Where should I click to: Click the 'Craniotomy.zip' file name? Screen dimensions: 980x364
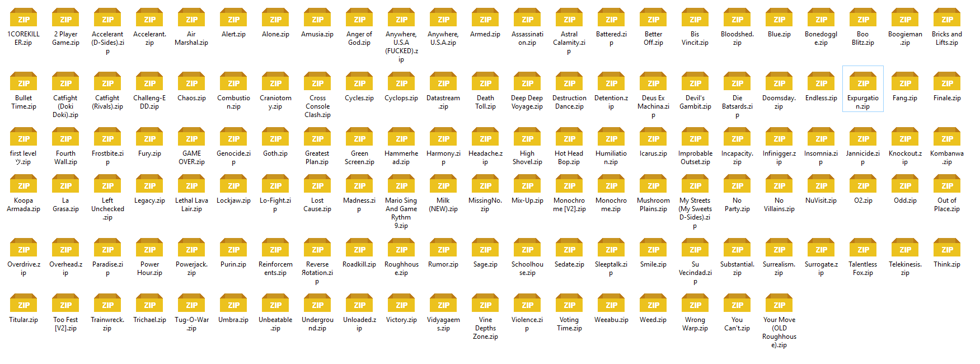[x=275, y=102]
